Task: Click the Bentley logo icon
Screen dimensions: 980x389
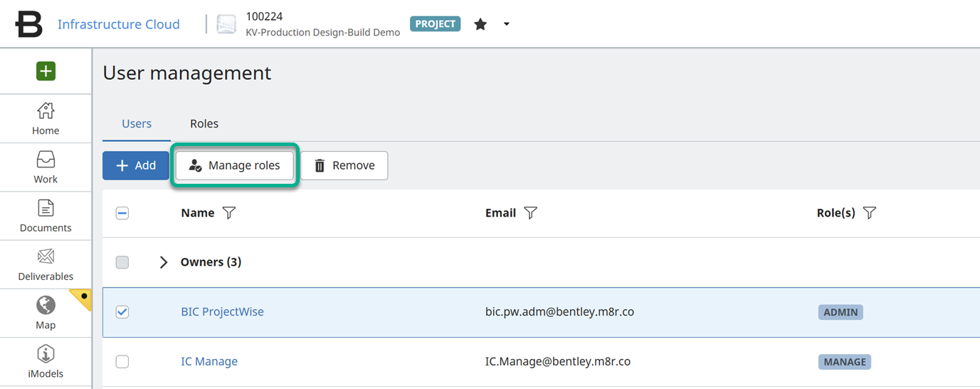Action: tap(29, 24)
